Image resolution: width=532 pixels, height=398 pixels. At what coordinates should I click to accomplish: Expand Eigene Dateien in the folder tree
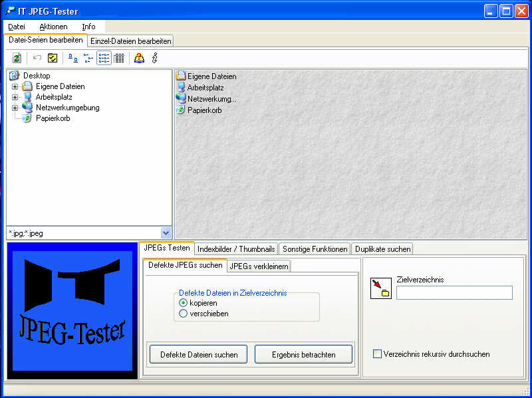15,86
